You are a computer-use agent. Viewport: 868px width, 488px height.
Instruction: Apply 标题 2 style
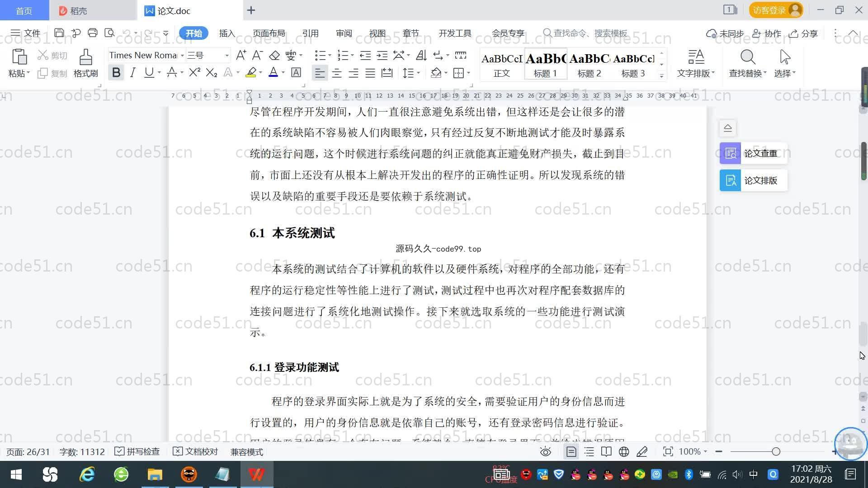(589, 64)
